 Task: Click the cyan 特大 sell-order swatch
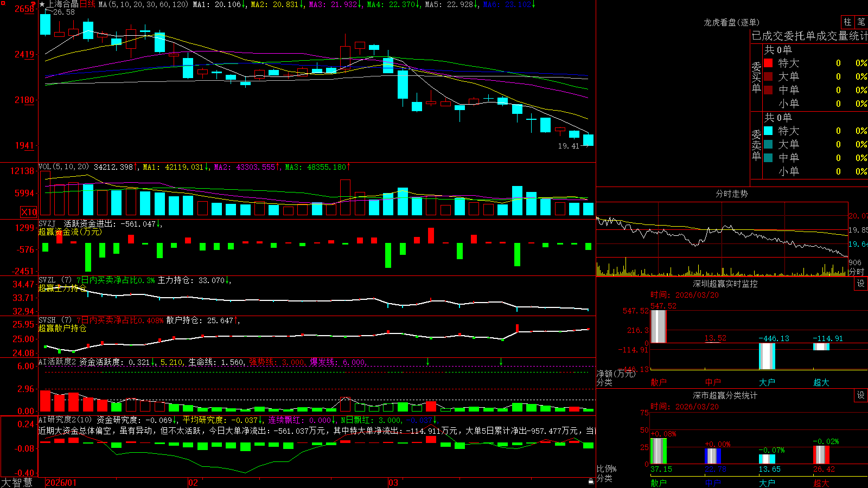(x=768, y=131)
